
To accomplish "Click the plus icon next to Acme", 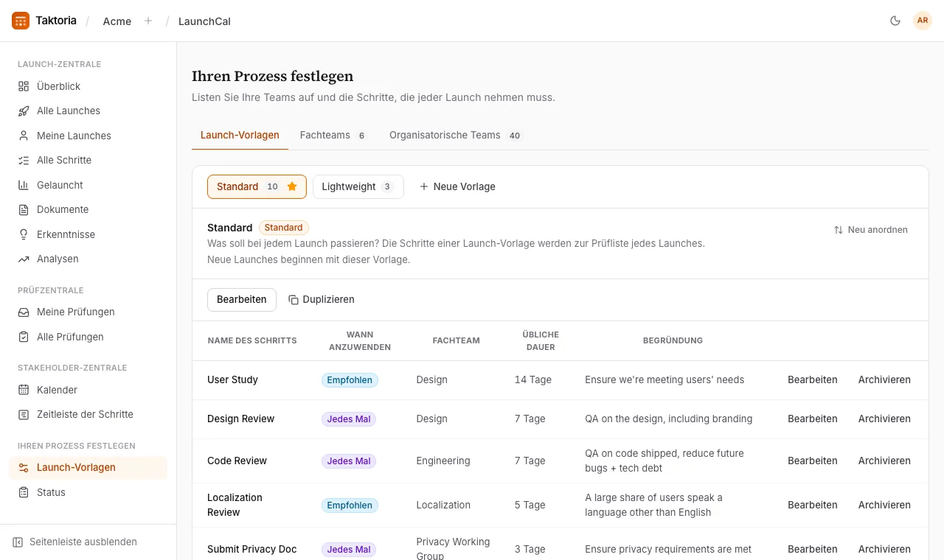I will pyautogui.click(x=148, y=21).
